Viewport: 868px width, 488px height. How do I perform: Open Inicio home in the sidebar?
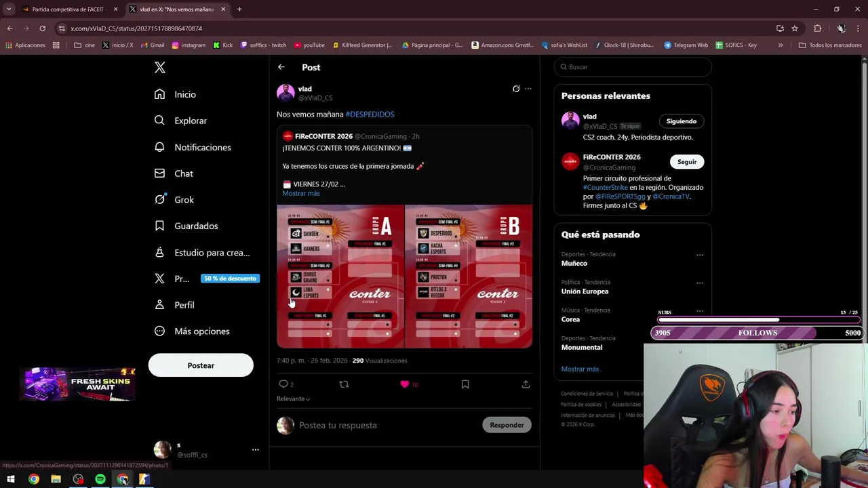pyautogui.click(x=176, y=94)
